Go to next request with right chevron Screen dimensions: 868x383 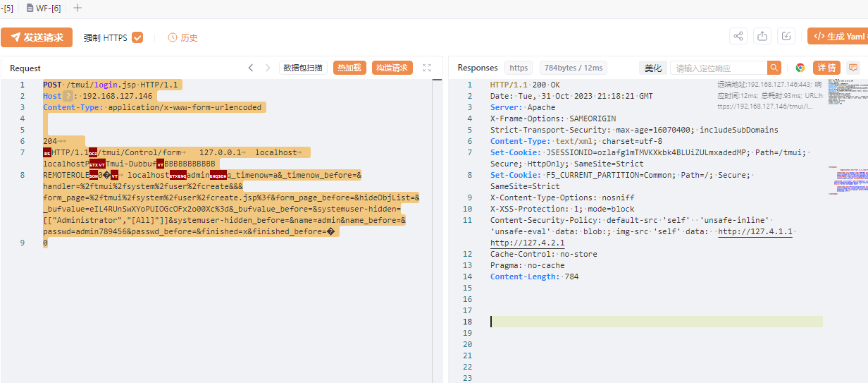point(268,68)
